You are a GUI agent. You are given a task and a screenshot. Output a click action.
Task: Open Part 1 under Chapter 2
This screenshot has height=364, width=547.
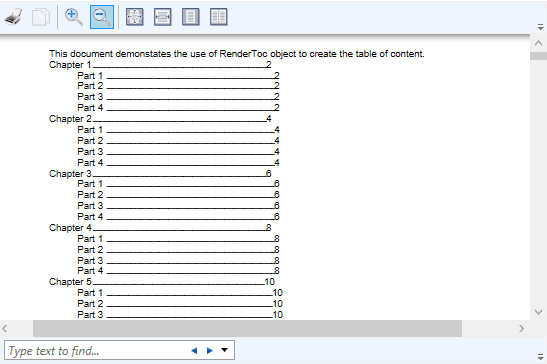[178, 130]
